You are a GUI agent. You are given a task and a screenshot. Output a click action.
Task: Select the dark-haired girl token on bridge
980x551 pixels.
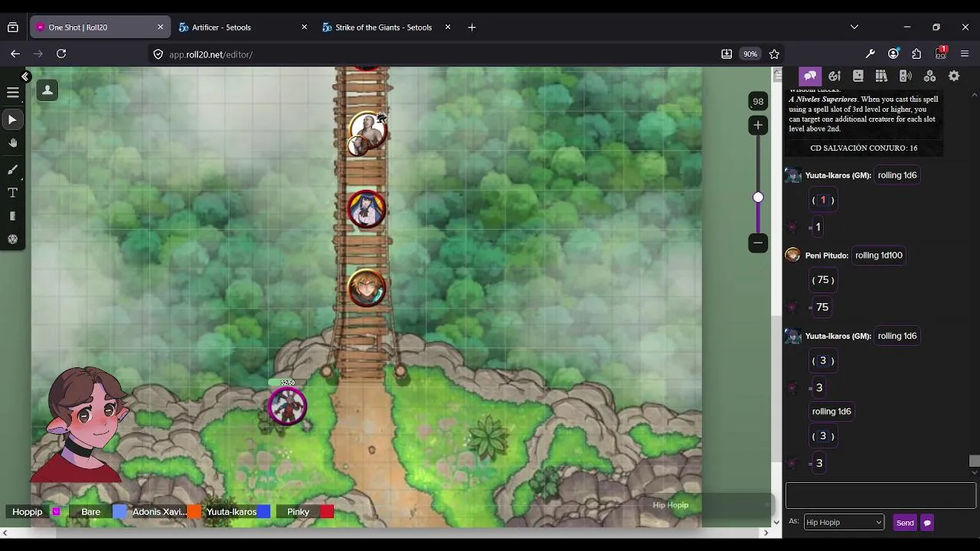pyautogui.click(x=367, y=209)
